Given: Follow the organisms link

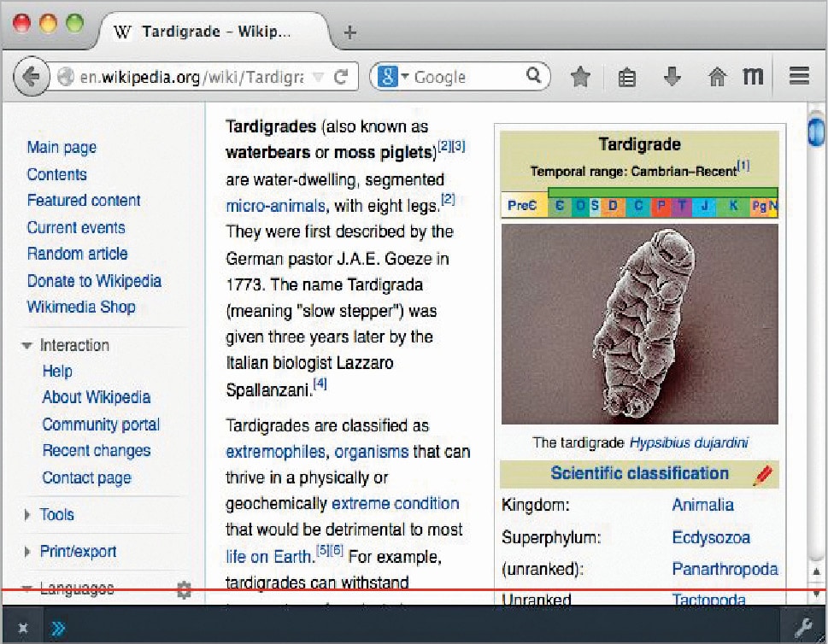Looking at the screenshot, I should 372,452.
